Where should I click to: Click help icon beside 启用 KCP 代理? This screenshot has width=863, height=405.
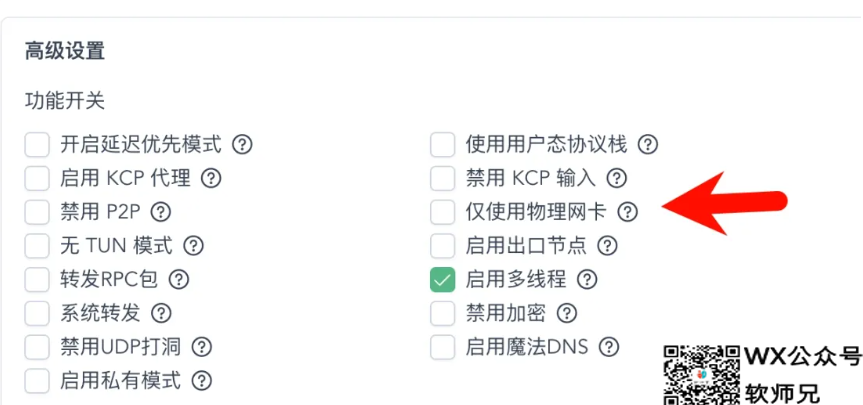click(x=211, y=178)
